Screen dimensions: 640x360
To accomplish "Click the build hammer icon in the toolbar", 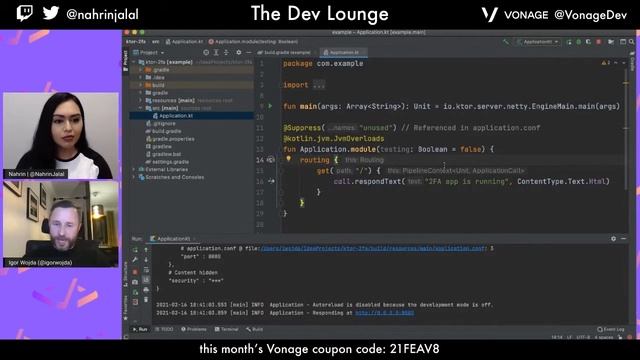I will [x=506, y=42].
